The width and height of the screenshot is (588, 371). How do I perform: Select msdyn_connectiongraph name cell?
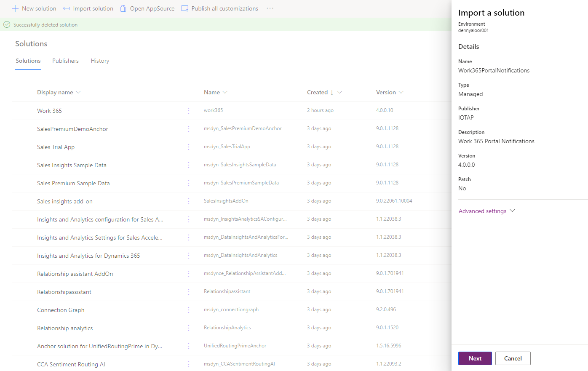click(231, 310)
